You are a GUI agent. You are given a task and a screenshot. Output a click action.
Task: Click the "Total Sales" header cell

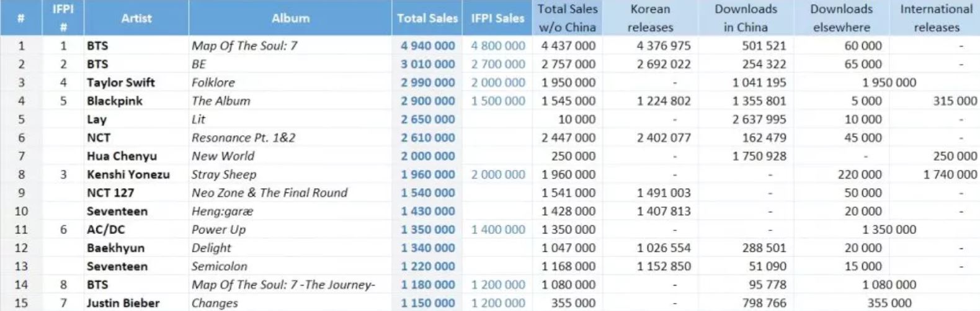tap(427, 18)
